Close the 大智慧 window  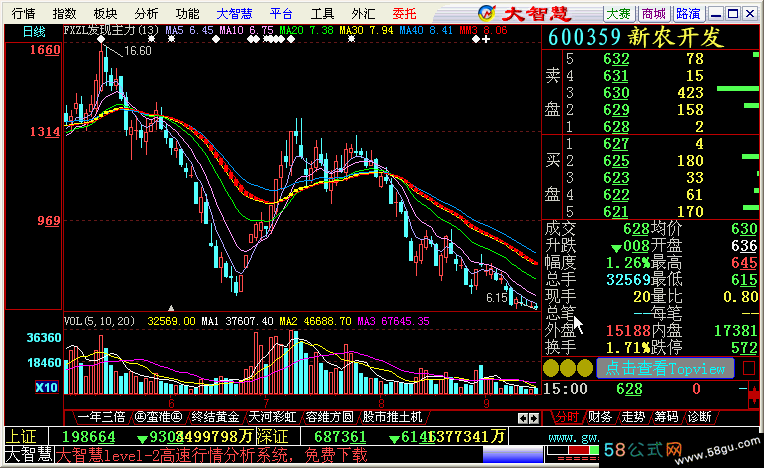[x=750, y=14]
